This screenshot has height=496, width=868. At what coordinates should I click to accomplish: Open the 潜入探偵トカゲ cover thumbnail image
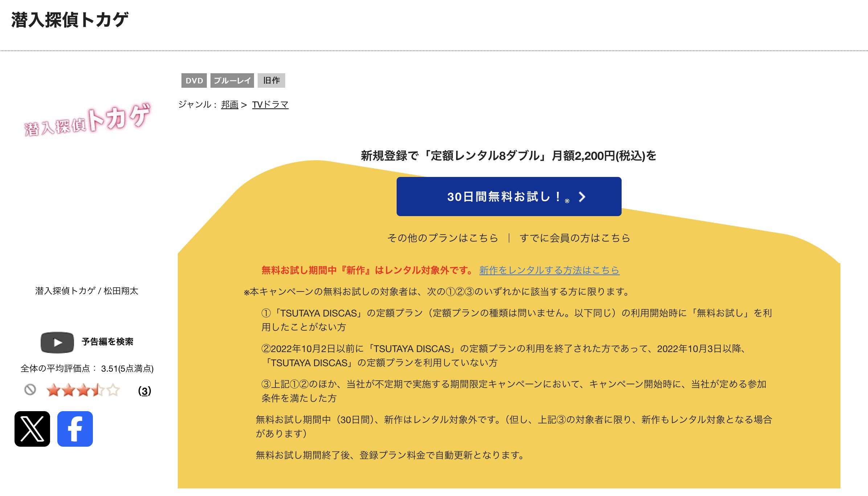[x=87, y=119]
